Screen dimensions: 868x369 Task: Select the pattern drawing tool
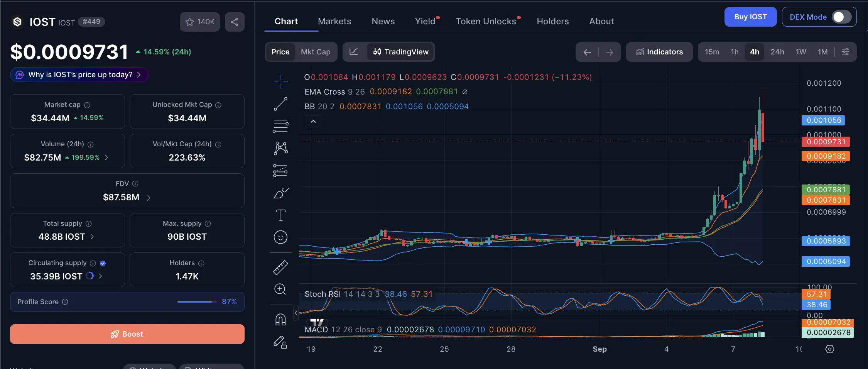(280, 148)
